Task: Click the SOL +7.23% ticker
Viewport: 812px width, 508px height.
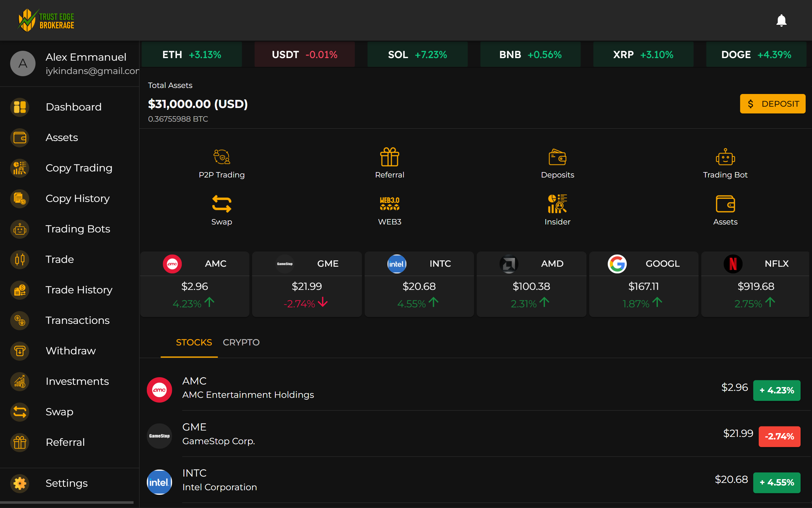Action: 417,54
